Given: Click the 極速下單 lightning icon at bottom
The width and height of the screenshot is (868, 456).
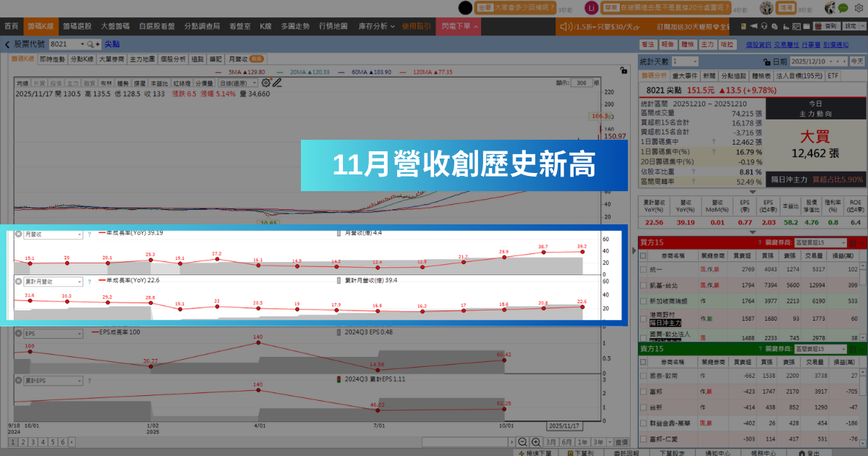Looking at the screenshot, I should click(x=522, y=452).
